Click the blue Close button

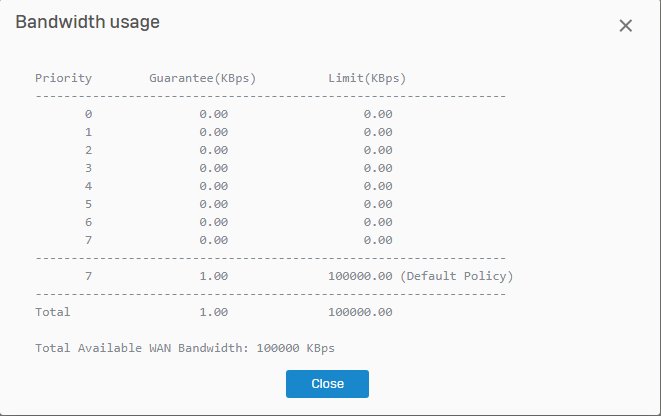point(327,384)
